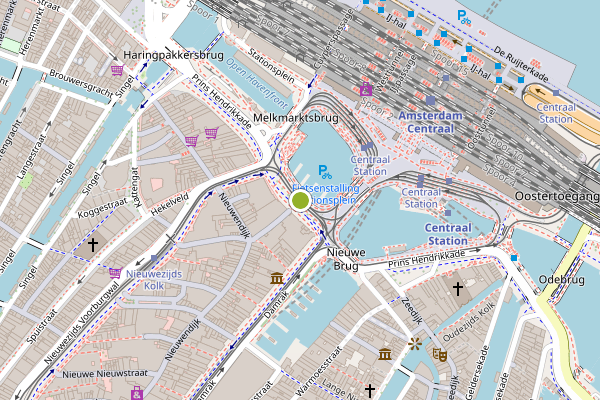
Task: Select the Odebrug label
Action: coord(562,280)
